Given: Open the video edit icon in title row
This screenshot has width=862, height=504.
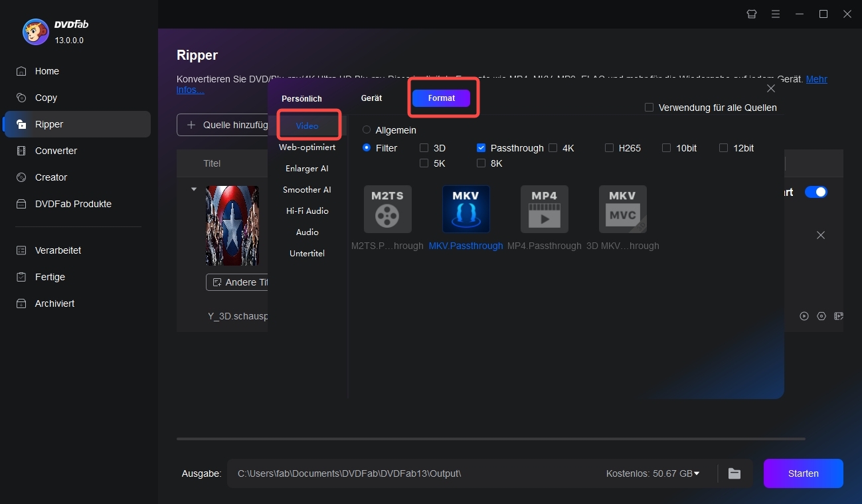Looking at the screenshot, I should [x=838, y=316].
